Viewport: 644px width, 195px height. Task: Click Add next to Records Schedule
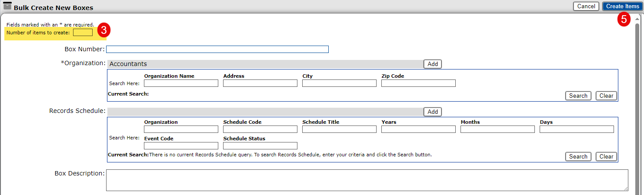coord(432,112)
